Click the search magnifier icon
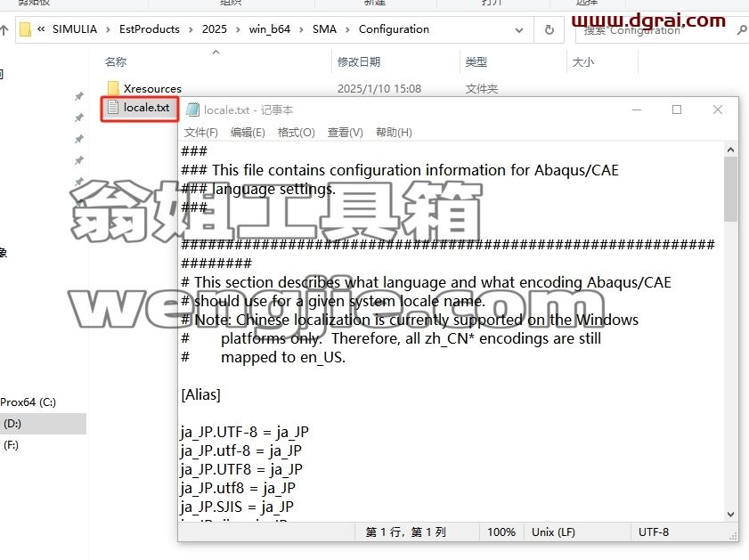The height and width of the screenshot is (560, 749). [742, 30]
